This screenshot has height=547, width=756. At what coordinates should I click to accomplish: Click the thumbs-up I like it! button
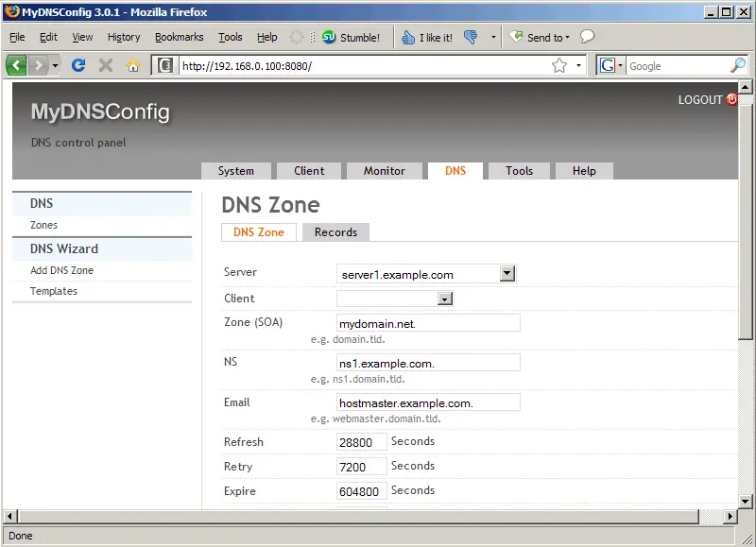tap(427, 37)
